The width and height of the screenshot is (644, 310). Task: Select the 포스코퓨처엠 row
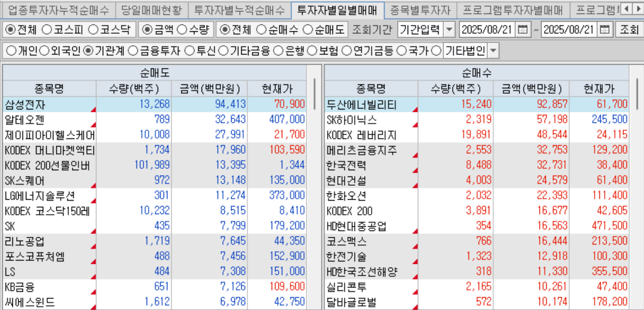point(155,256)
